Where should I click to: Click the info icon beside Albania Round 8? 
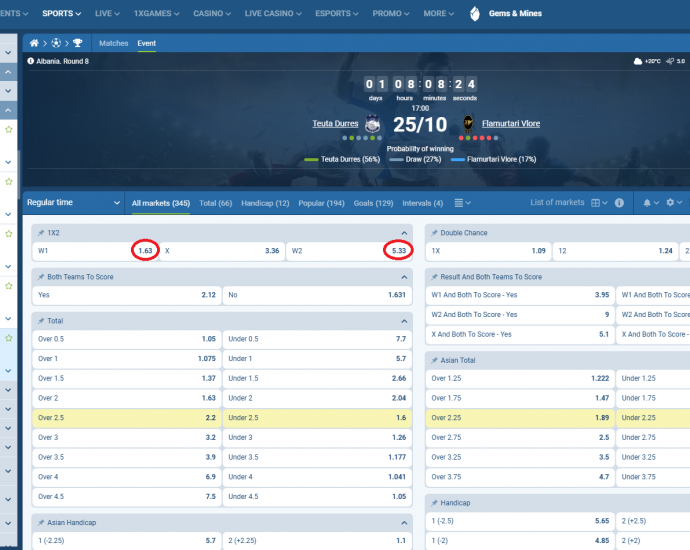pyautogui.click(x=30, y=61)
